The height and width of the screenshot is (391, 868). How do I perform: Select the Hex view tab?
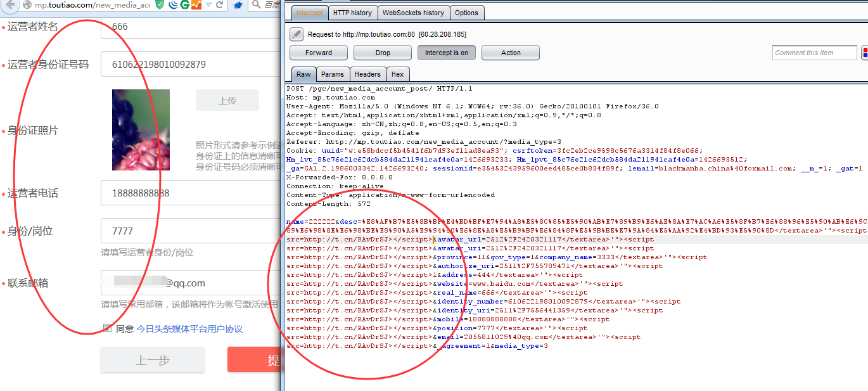[397, 74]
